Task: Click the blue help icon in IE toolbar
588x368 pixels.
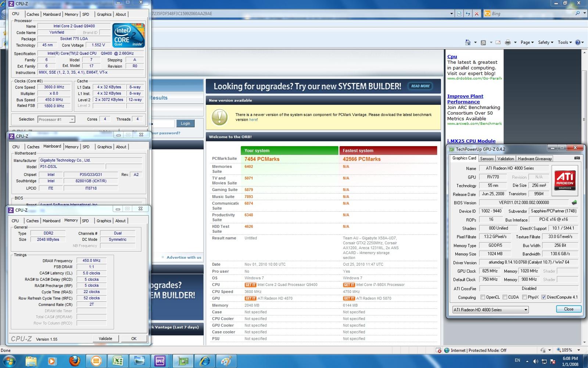Action: coord(578,42)
